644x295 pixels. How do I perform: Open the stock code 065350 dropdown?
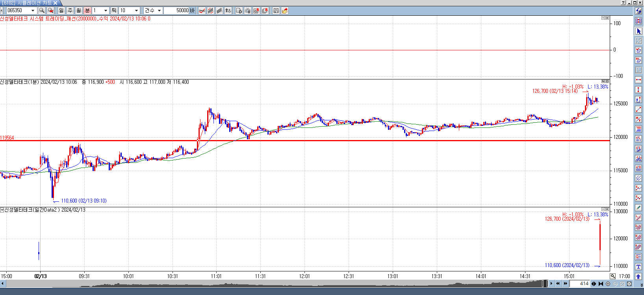click(33, 11)
